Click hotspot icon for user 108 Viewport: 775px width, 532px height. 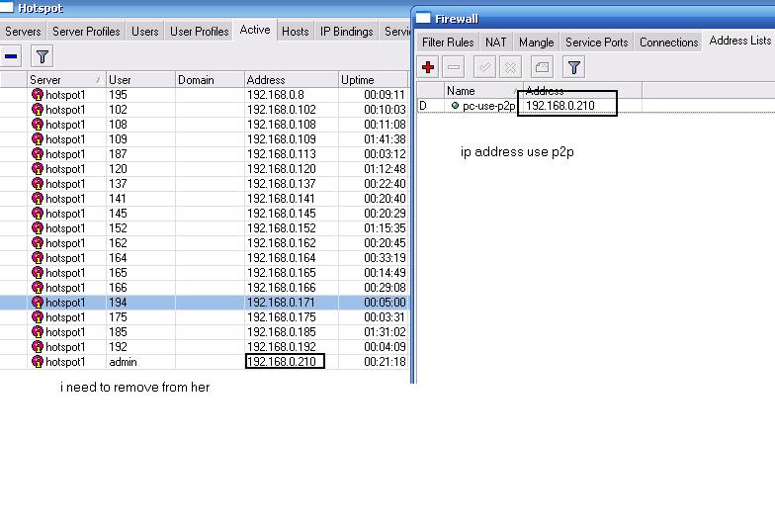tap(38, 125)
